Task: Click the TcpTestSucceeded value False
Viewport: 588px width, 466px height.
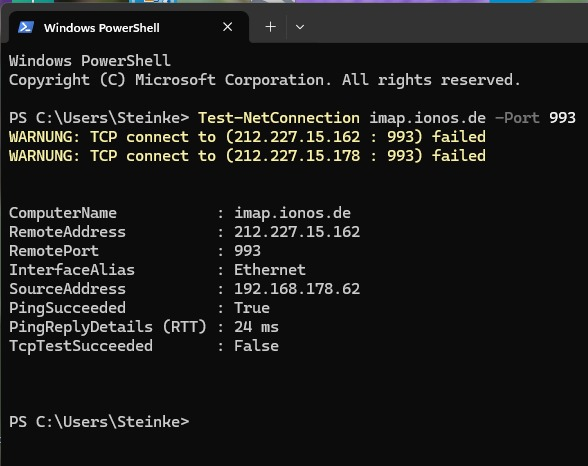Action: [256, 346]
